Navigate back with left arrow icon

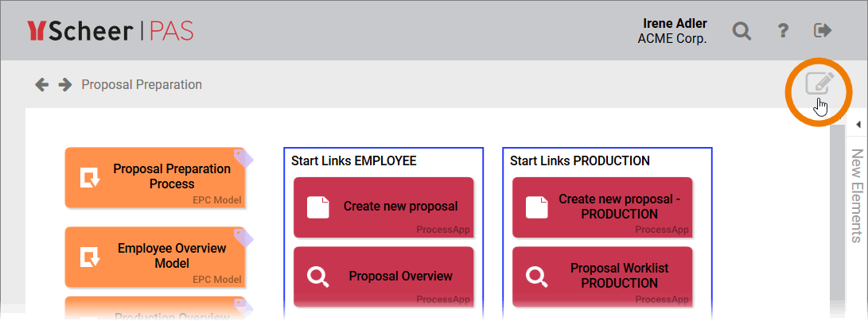pos(42,84)
